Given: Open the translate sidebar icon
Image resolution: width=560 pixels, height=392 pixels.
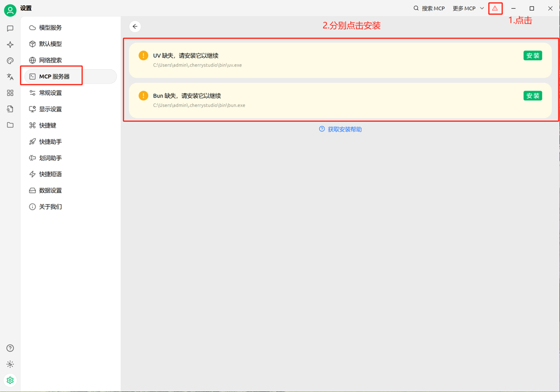Looking at the screenshot, I should tap(10, 77).
